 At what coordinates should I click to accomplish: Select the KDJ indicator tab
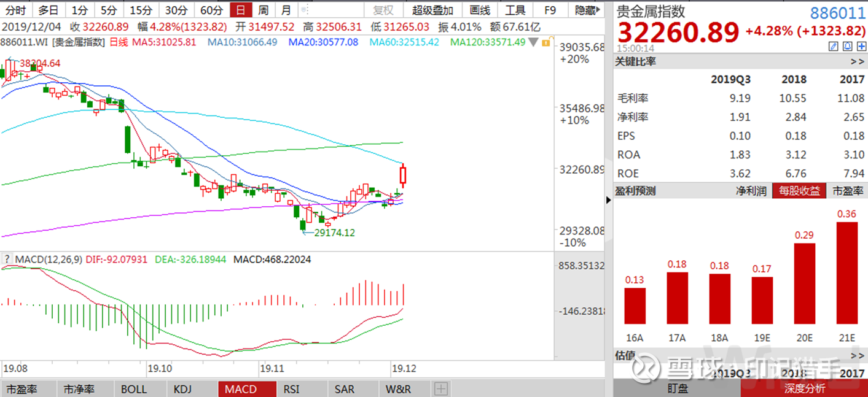pos(183,389)
